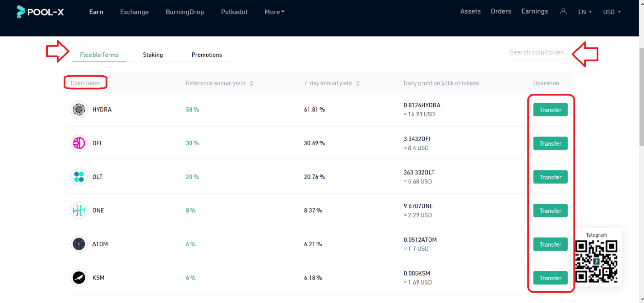Click the 20.76 % 7-day yield
Viewport: 644px width, 303px height.
(x=315, y=177)
